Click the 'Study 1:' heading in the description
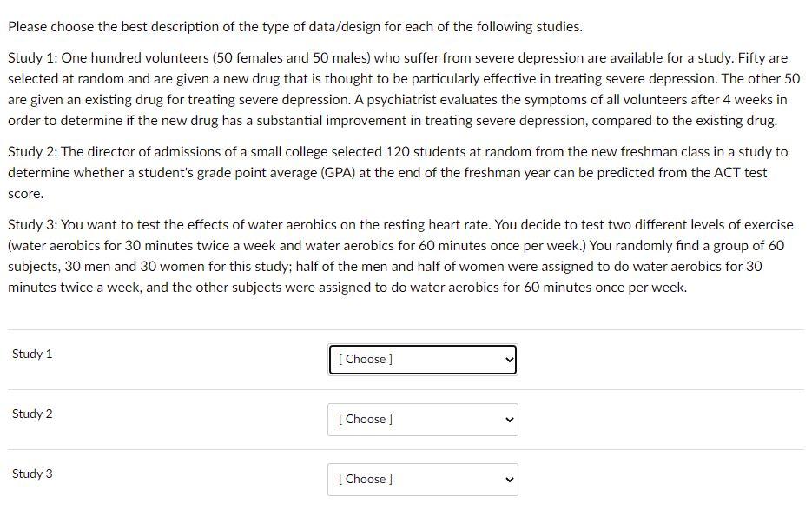This screenshot has width=812, height=517. [33, 58]
